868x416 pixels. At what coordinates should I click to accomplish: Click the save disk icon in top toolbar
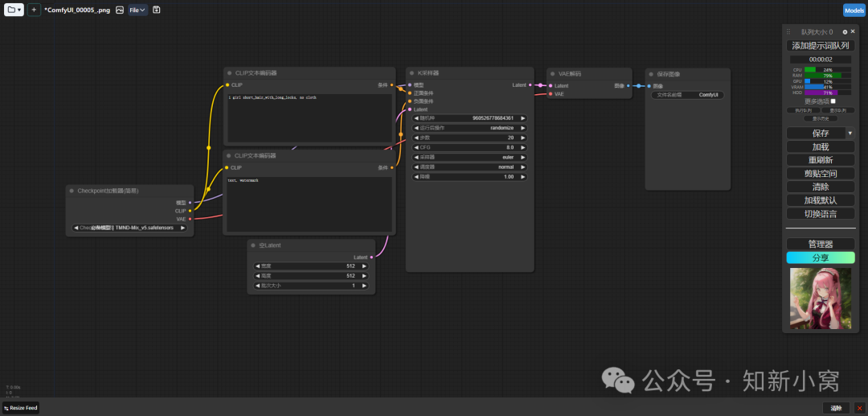(x=157, y=10)
